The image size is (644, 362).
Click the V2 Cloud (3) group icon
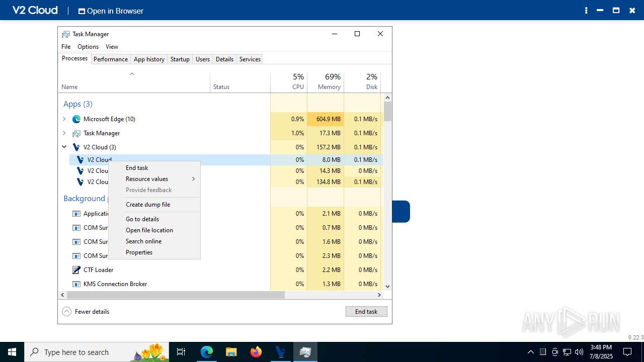76,147
